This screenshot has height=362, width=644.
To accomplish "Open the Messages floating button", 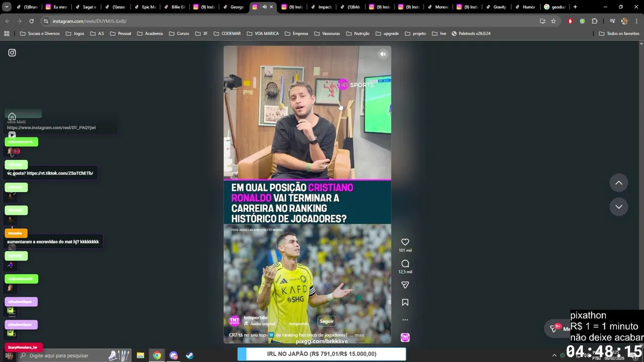I will tap(558, 328).
